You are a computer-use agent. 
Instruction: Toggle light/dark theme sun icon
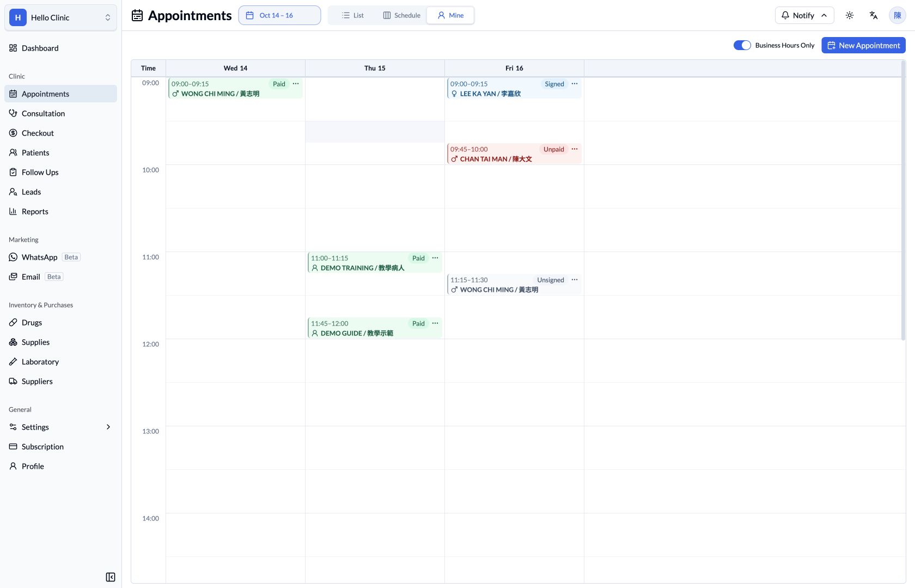click(850, 15)
